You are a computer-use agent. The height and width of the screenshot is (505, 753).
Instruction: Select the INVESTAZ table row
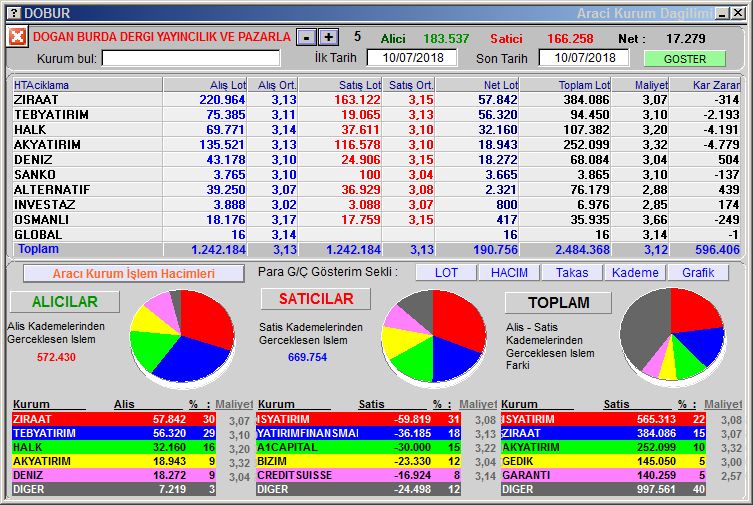(x=376, y=204)
